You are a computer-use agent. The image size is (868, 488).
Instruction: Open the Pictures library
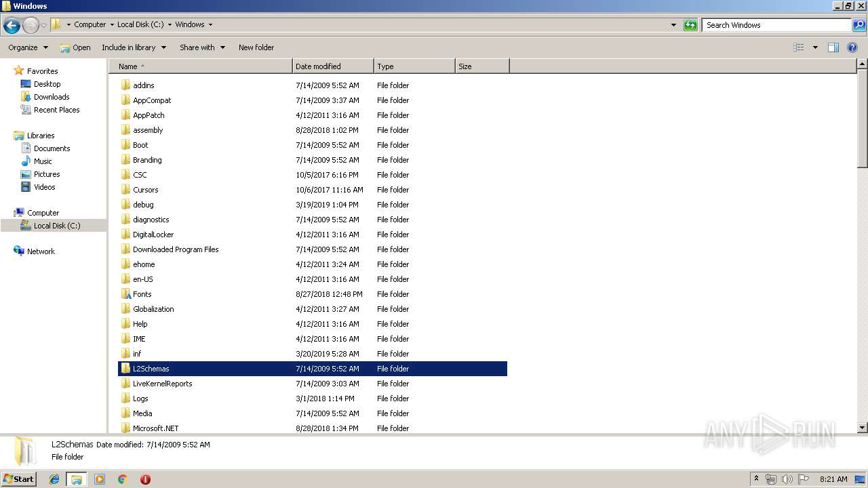47,174
